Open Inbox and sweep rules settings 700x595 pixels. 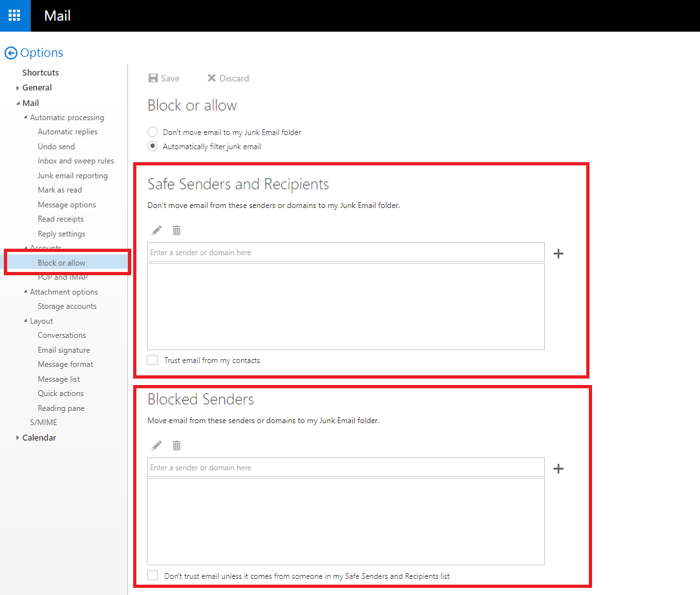(76, 161)
